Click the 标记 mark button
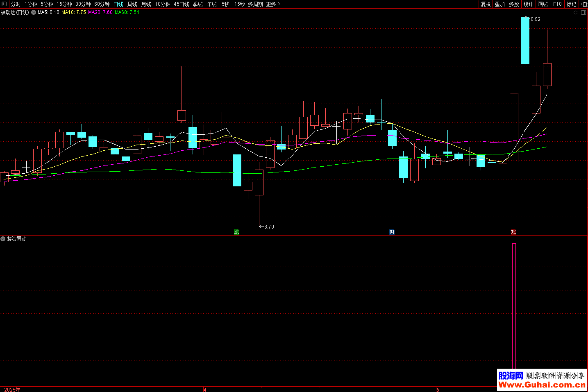 (572, 4)
